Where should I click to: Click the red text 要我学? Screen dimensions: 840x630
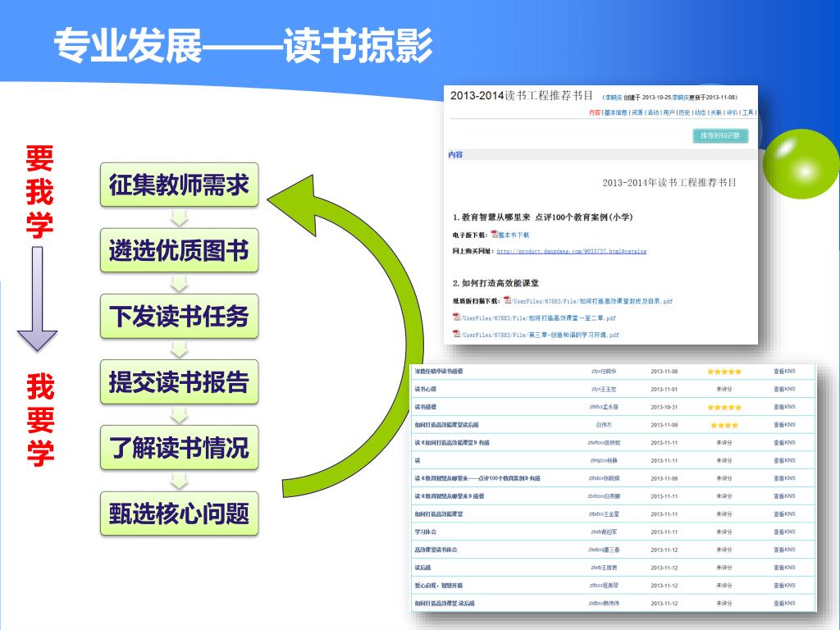click(39, 191)
